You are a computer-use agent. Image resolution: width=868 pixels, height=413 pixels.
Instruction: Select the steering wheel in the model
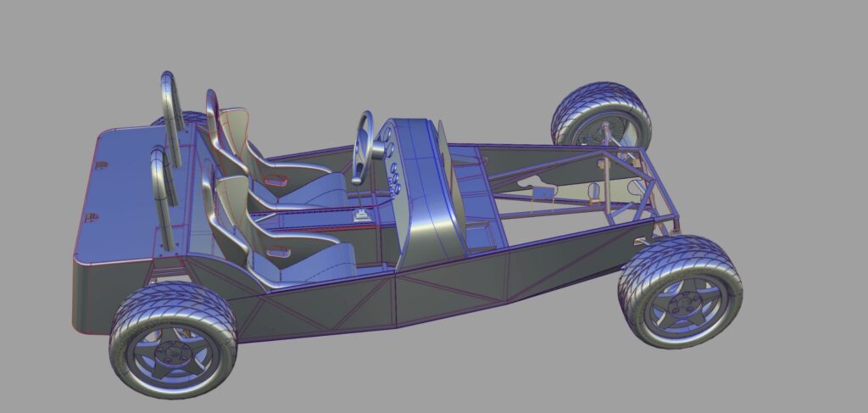click(362, 148)
